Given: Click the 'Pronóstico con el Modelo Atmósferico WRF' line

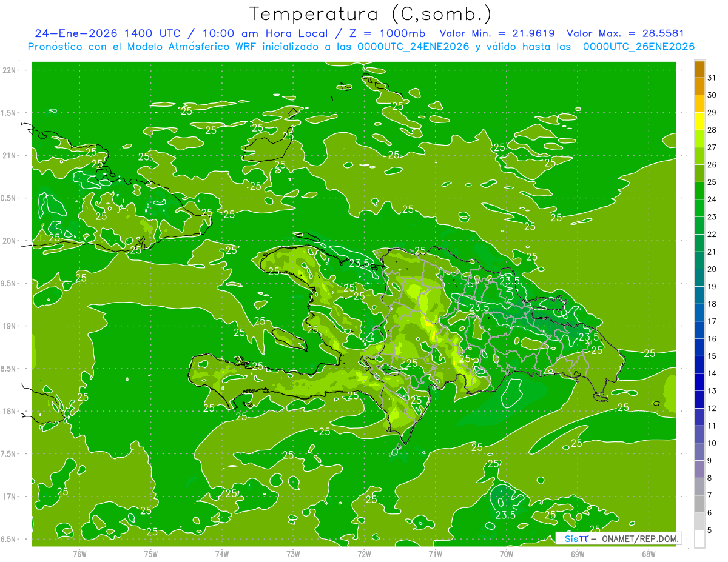Looking at the screenshot, I should click(143, 47).
